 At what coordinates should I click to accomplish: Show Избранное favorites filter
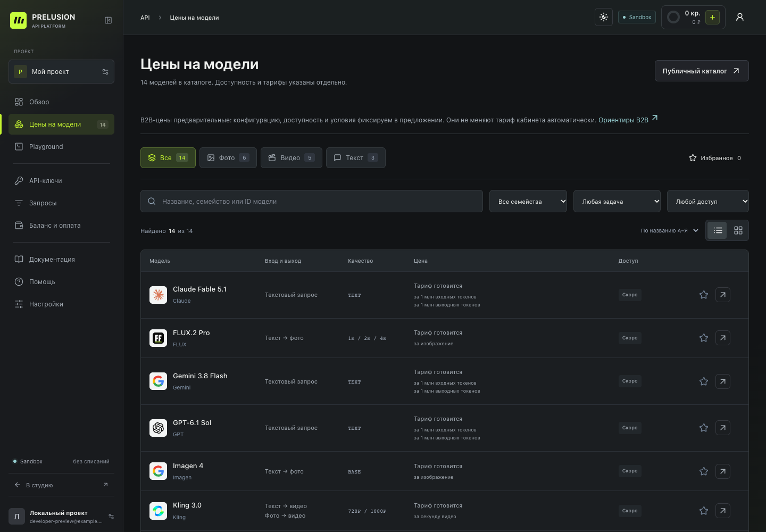[715, 158]
